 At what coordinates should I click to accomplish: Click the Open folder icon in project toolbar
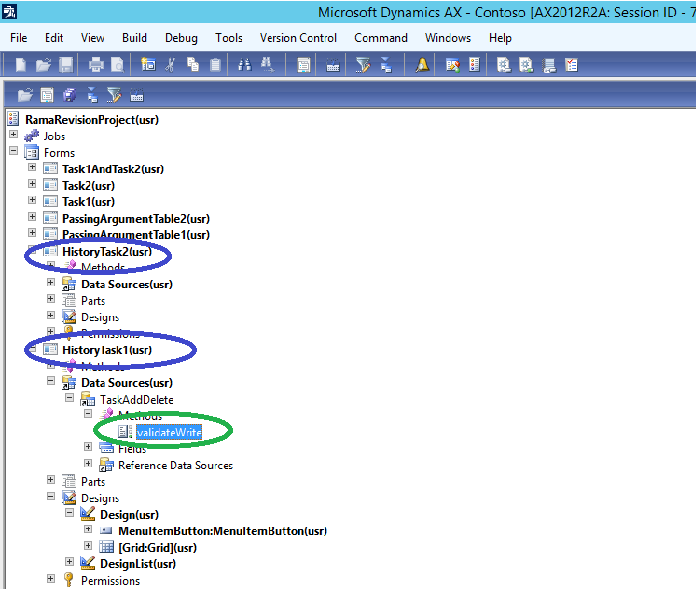point(25,95)
